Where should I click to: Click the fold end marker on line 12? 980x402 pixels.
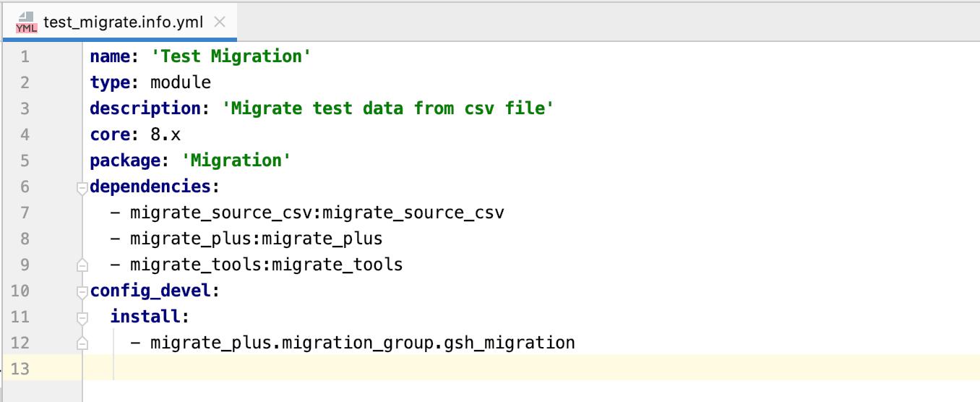click(82, 343)
